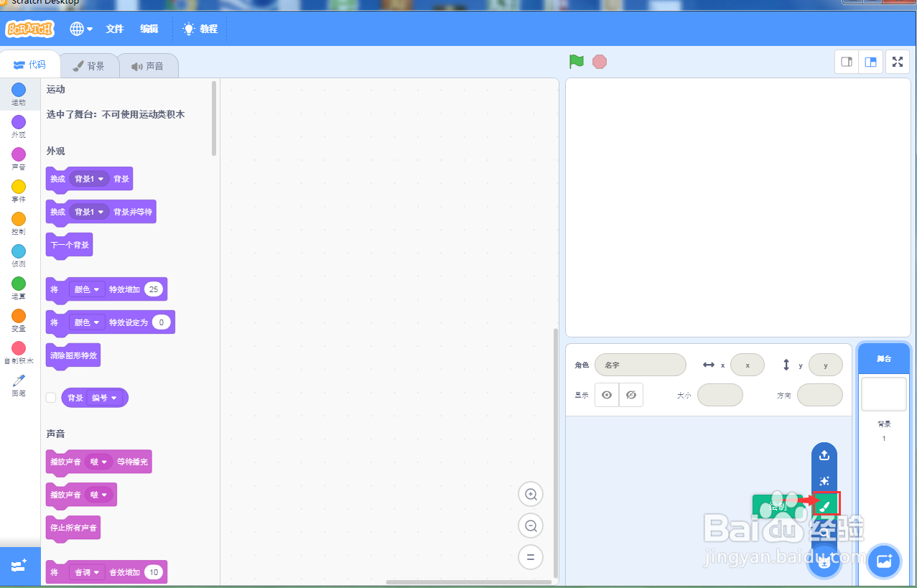This screenshot has width=917, height=588.
Task: Click the green flag to start the project
Action: click(576, 62)
